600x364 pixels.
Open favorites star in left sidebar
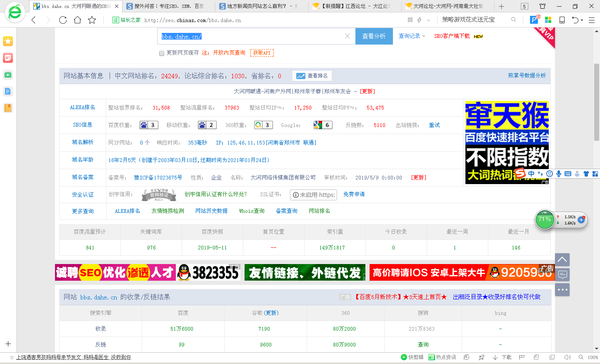(x=8, y=41)
